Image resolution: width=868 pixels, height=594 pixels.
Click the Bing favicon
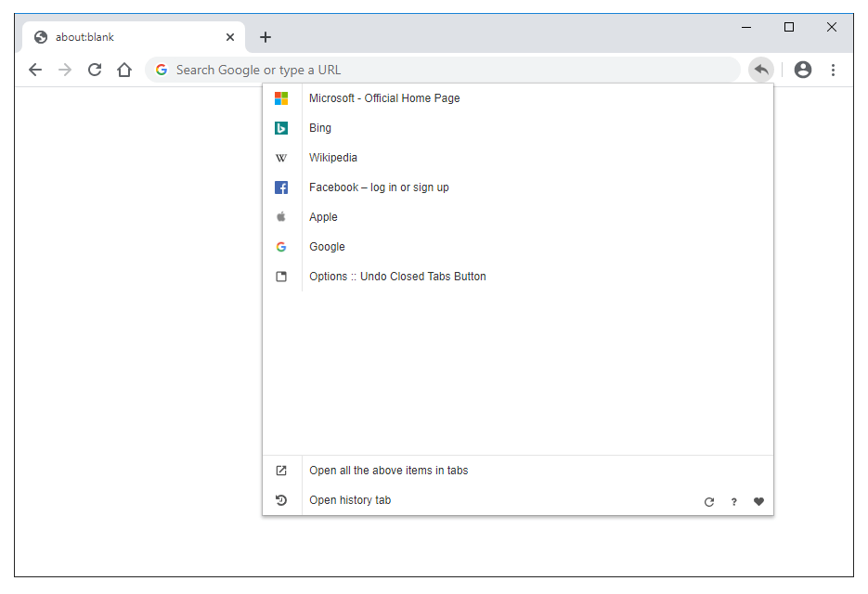click(x=281, y=128)
